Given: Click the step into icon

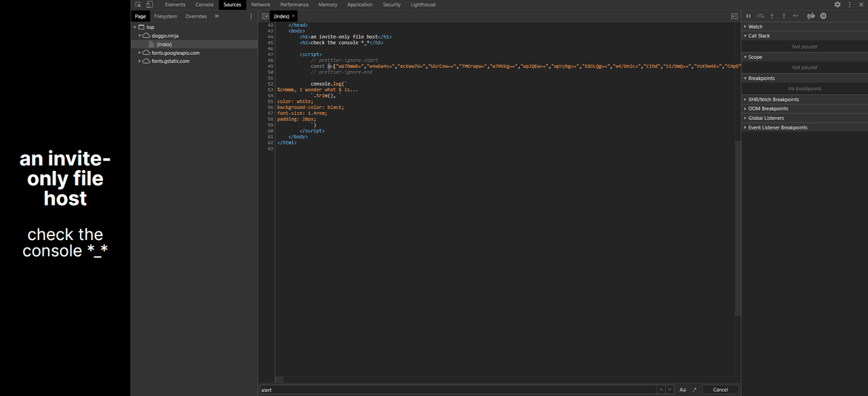Looking at the screenshot, I should [772, 16].
